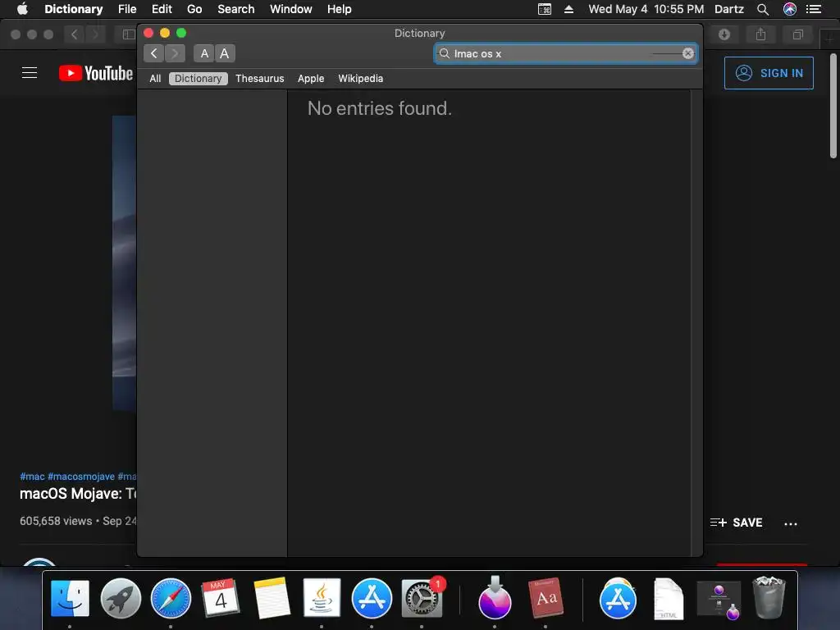The width and height of the screenshot is (840, 630).
Task: Click Safari downloads button
Action: [x=724, y=34]
